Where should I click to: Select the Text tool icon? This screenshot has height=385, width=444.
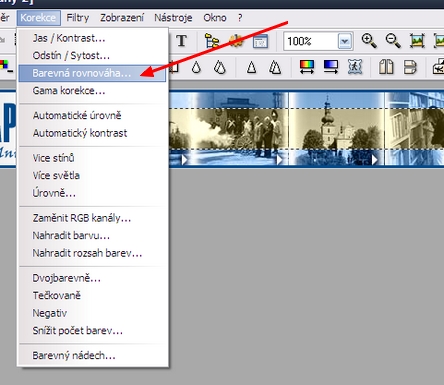(181, 41)
